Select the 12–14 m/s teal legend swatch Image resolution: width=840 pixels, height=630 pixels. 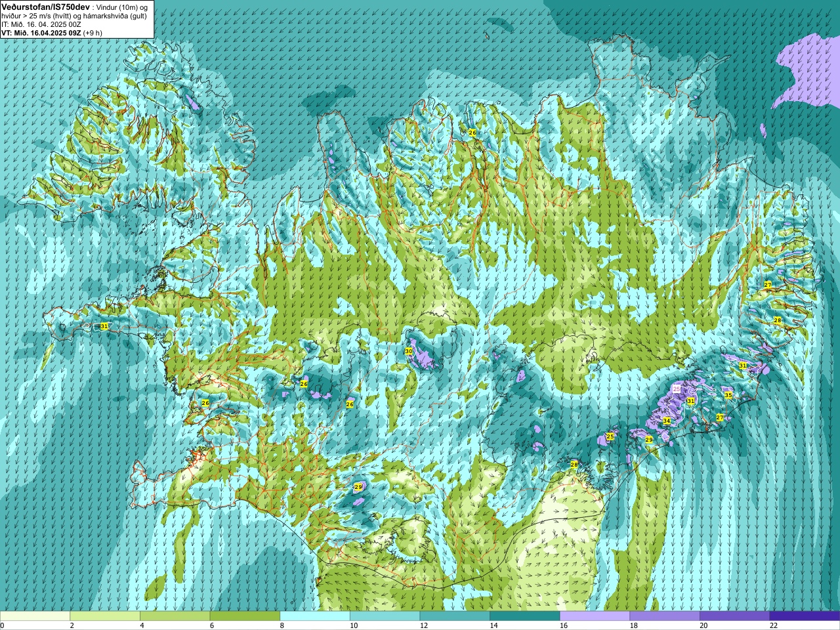click(x=455, y=616)
